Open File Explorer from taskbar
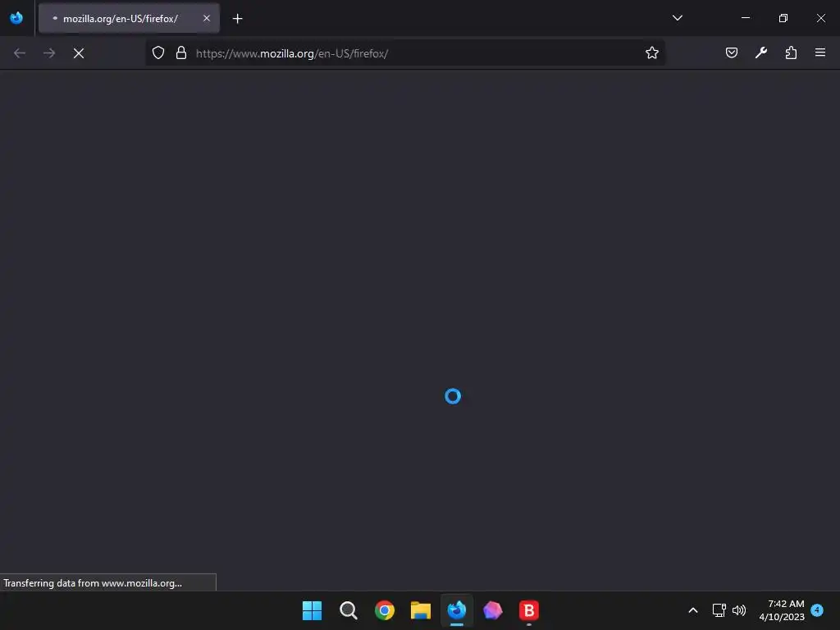Screen dimensions: 840x630 click(x=421, y=610)
